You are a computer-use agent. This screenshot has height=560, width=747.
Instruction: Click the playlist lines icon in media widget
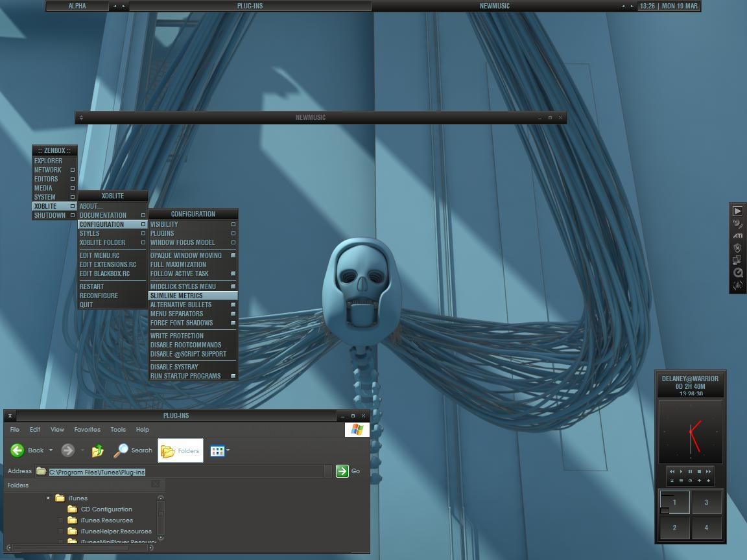point(682,480)
